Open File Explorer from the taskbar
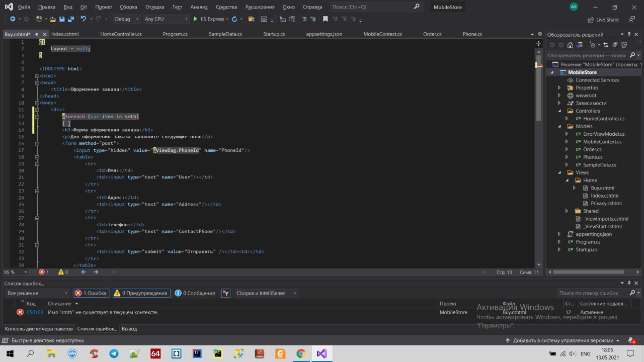Screen dimensions: 644x362 coord(51,353)
